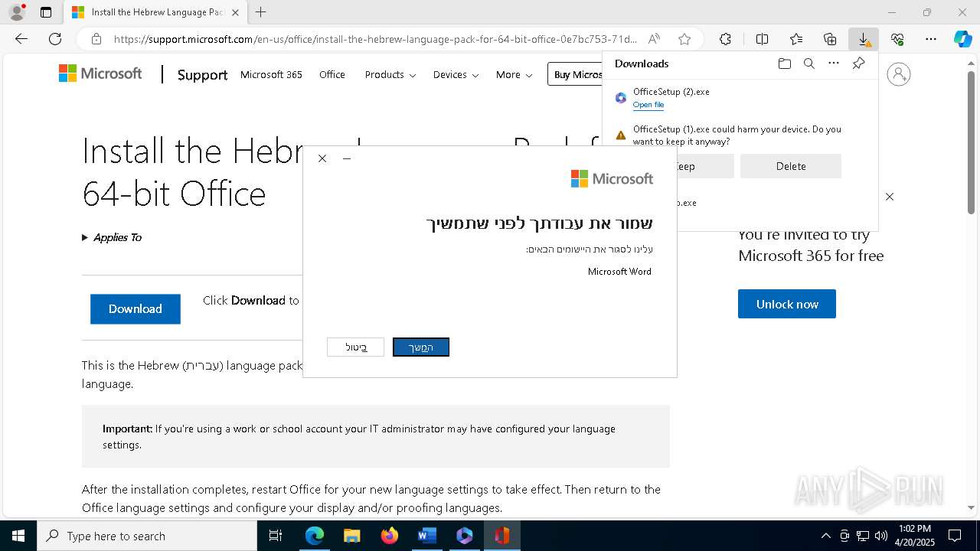Click the blue Download button
This screenshot has height=551, width=980.
[x=136, y=309]
